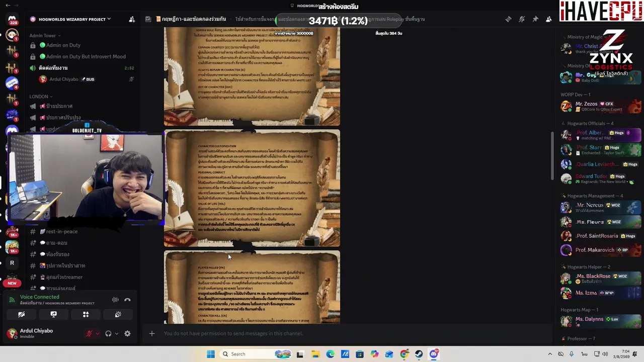Collapse the LONDON channel category
Image resolution: width=644 pixels, height=362 pixels.
point(41,97)
